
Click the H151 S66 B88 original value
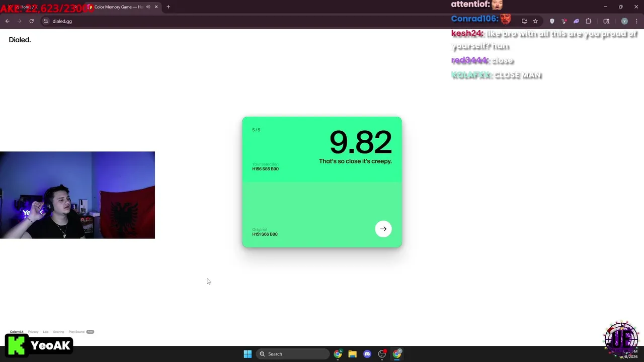265,234
